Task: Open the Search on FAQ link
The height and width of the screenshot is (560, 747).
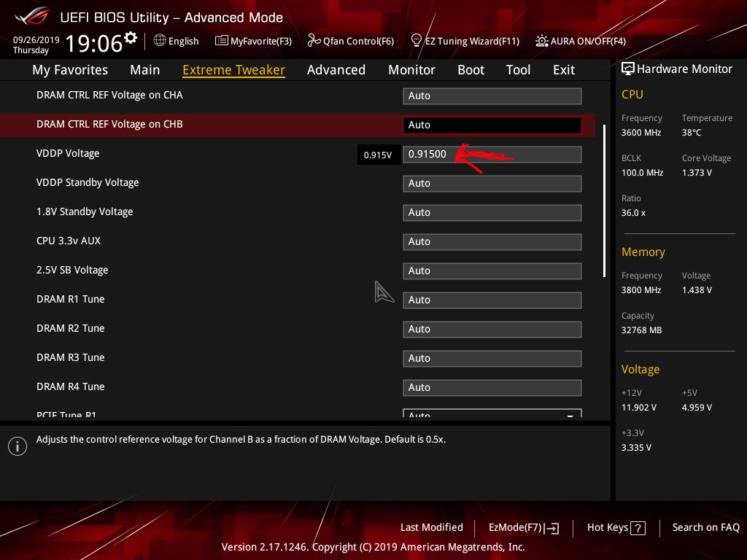Action: pyautogui.click(x=705, y=528)
